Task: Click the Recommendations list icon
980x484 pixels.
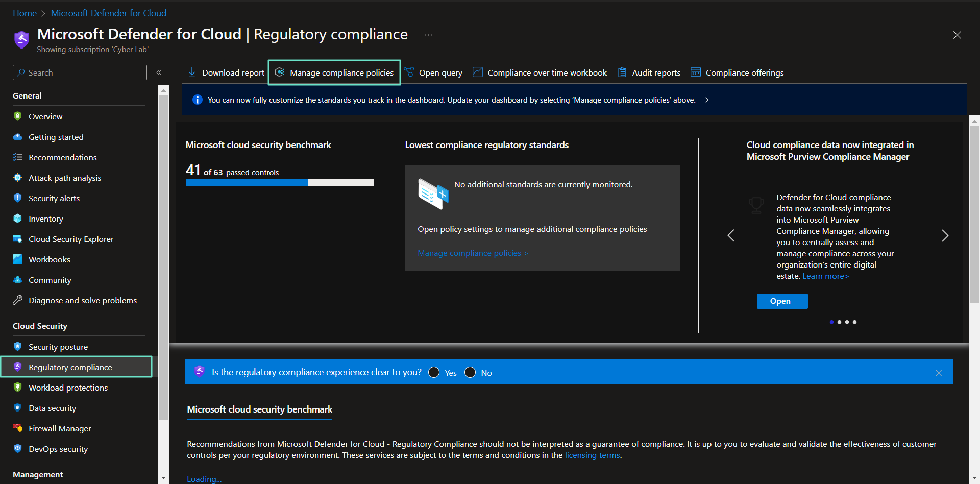Action: 17,157
